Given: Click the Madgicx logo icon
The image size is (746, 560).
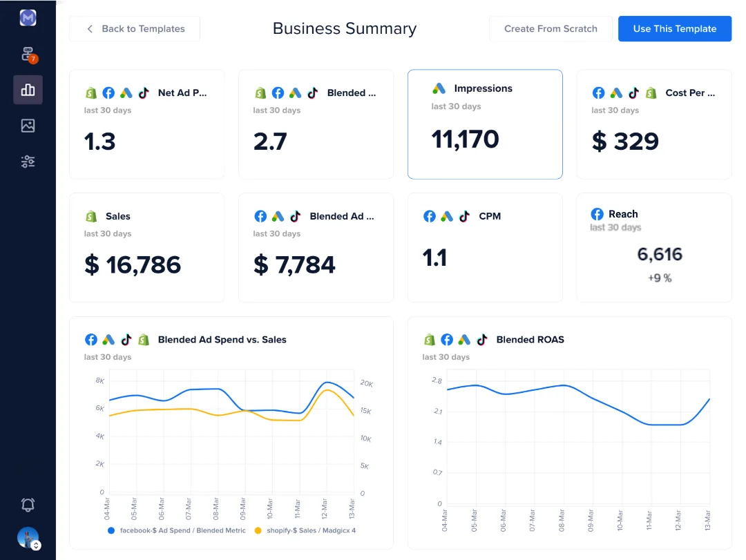Looking at the screenshot, I should click(28, 18).
